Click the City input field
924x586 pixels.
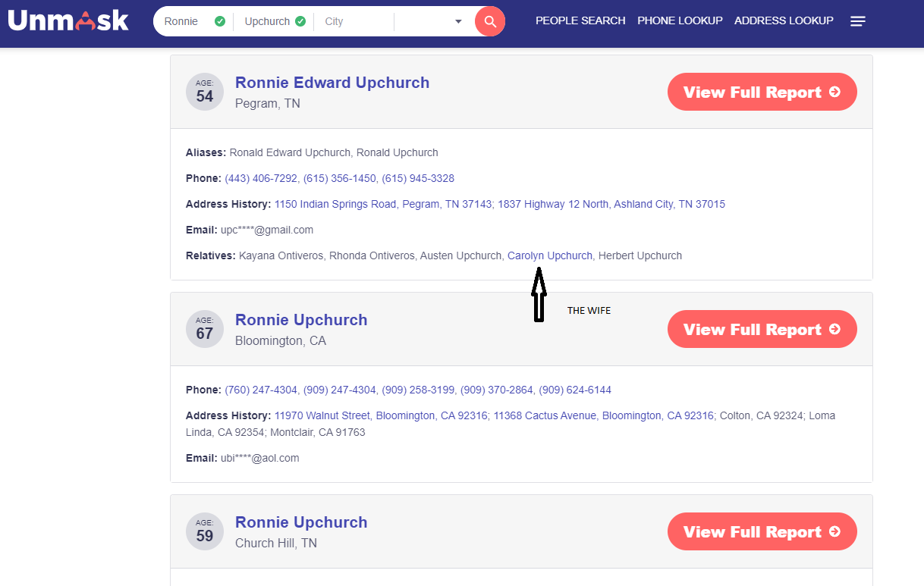(353, 21)
